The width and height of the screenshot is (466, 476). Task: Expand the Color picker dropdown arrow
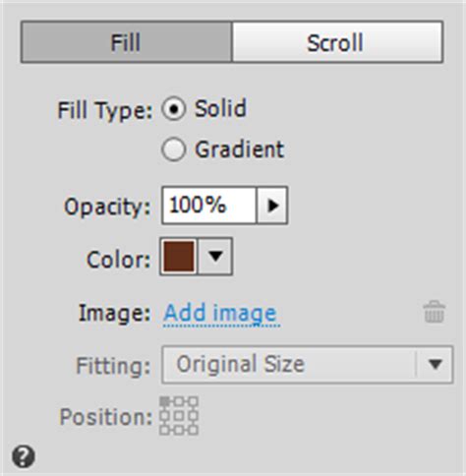point(215,257)
